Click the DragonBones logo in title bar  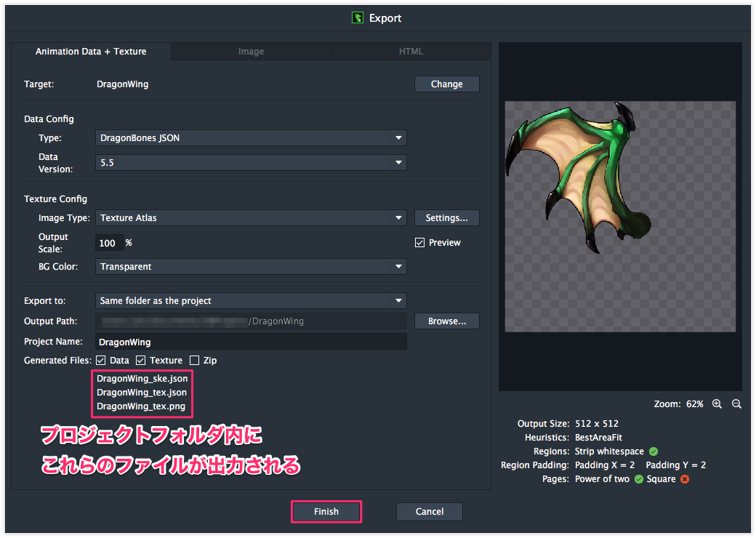pos(357,18)
